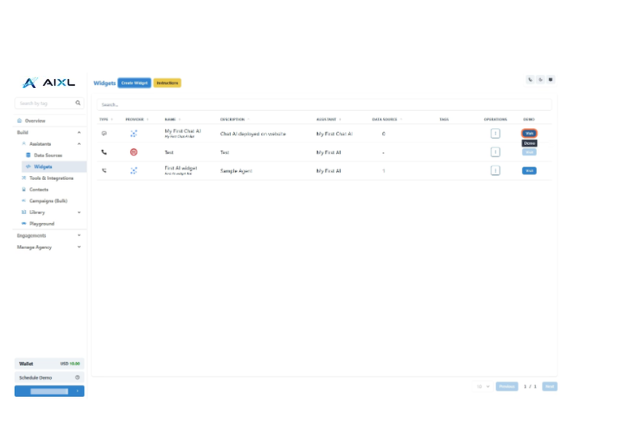Open the operations menu for First AI widget
The width and height of the screenshot is (621, 432).
[x=495, y=171]
